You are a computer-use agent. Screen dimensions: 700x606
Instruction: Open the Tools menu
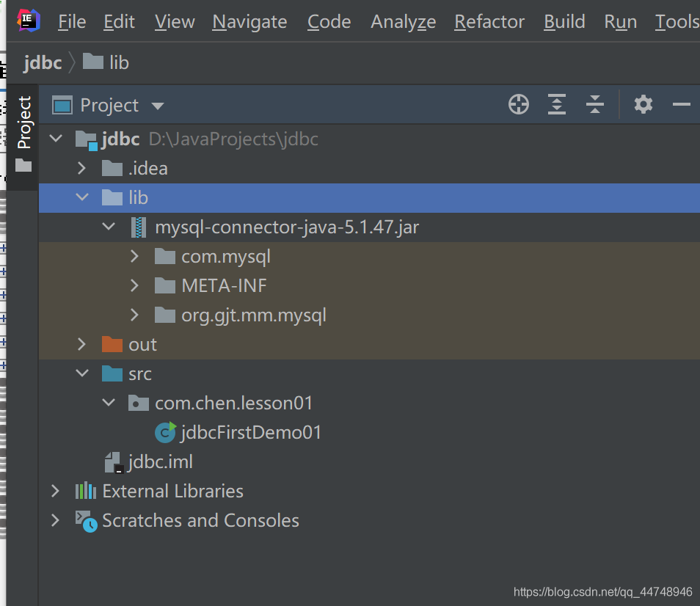[x=677, y=21]
